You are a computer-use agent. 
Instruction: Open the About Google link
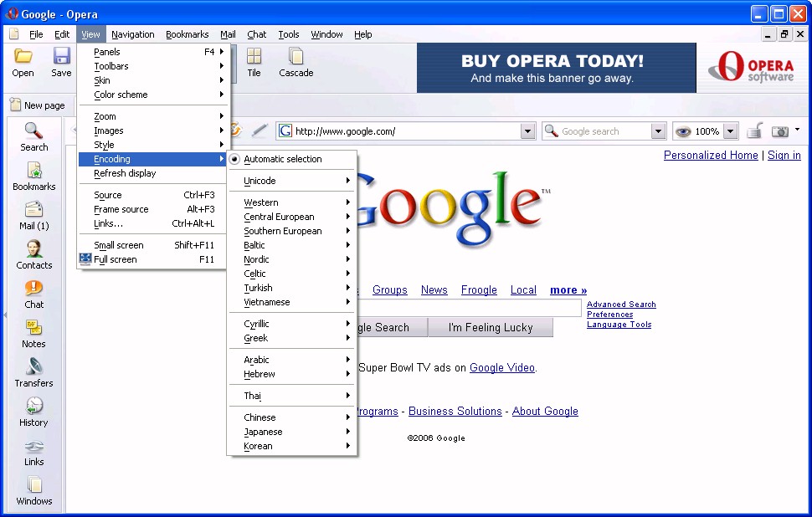pos(545,411)
